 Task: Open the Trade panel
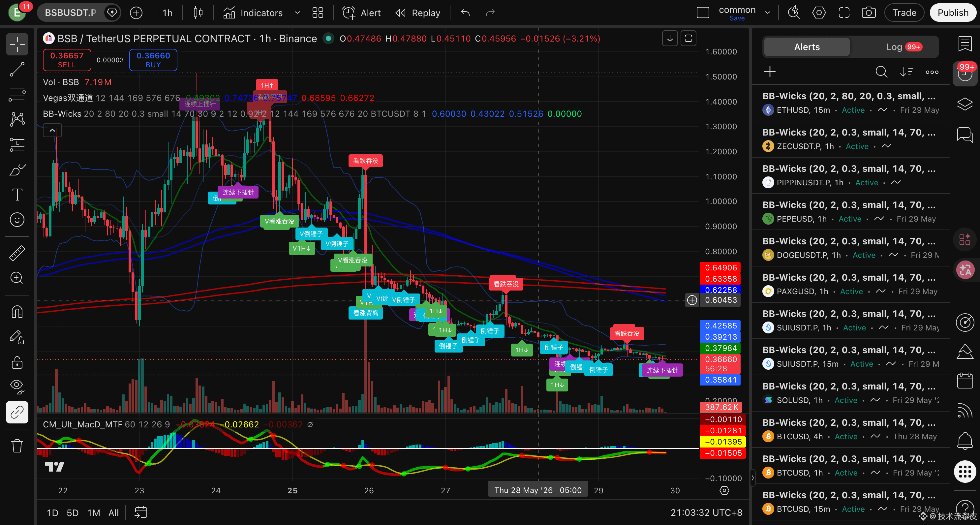904,13
